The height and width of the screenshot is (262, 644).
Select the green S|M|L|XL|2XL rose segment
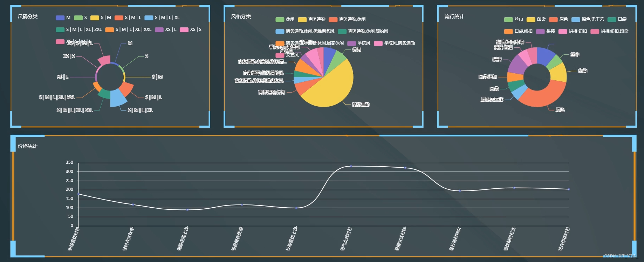[104, 94]
